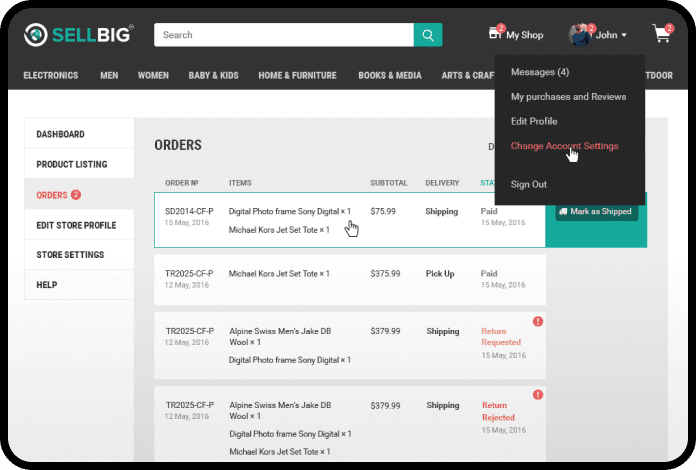Image resolution: width=696 pixels, height=470 pixels.
Task: Open the Baby & Kids category
Action: [x=214, y=75]
